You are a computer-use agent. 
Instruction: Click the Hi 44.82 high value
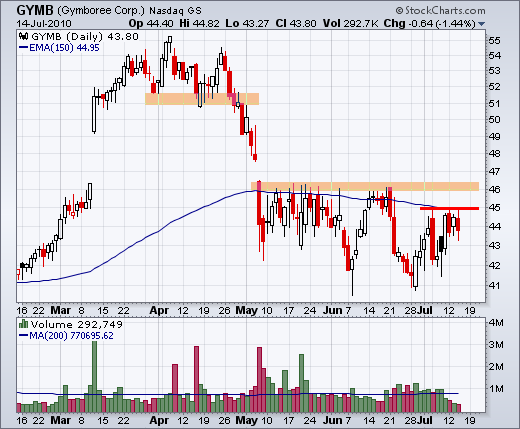pyautogui.click(x=199, y=24)
